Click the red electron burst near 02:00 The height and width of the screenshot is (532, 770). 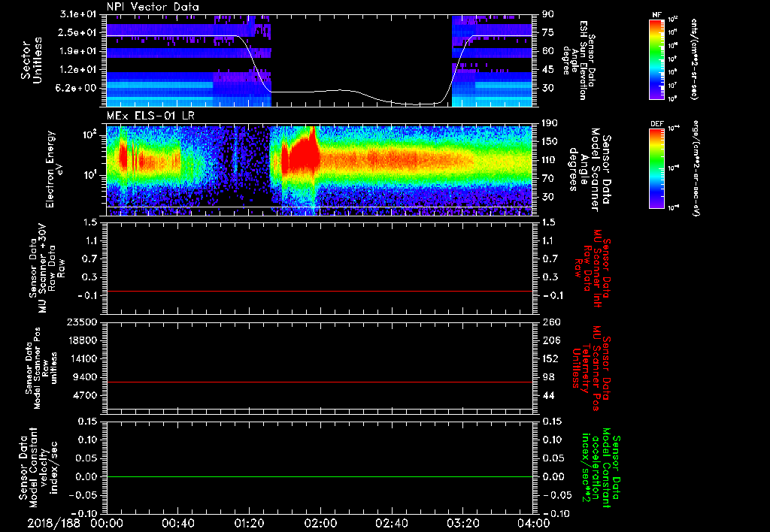click(x=304, y=152)
